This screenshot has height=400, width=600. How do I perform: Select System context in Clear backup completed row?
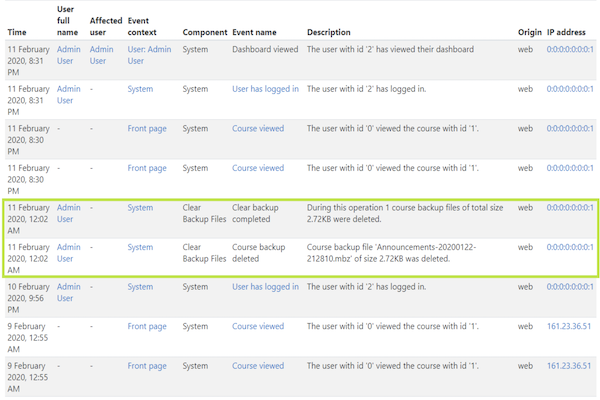pos(140,207)
